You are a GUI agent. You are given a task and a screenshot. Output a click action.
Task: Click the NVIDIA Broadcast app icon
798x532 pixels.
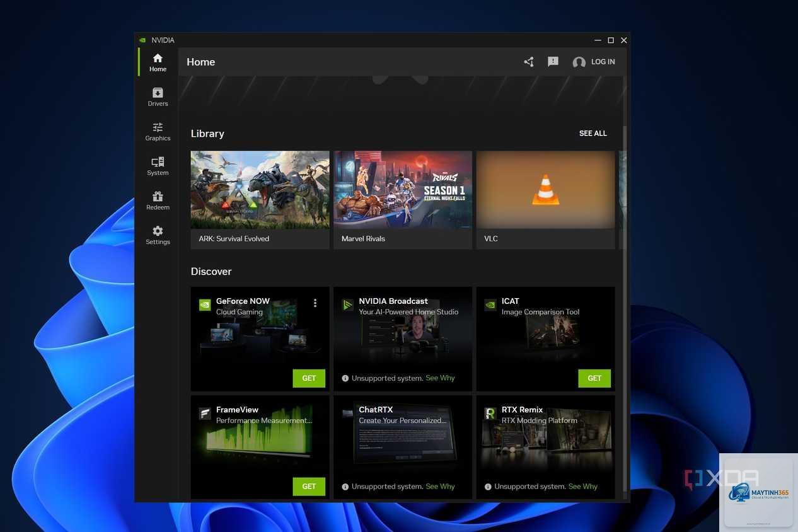click(x=348, y=305)
